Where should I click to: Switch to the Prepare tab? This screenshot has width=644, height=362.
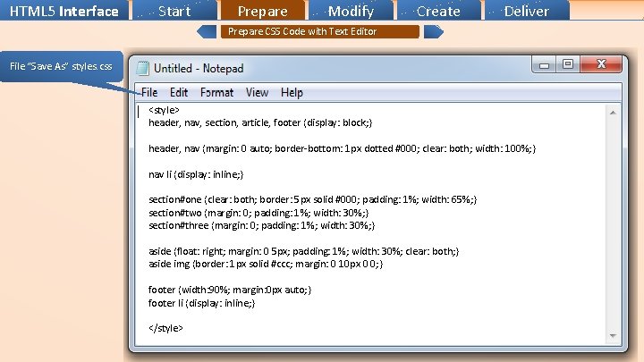[x=263, y=10]
